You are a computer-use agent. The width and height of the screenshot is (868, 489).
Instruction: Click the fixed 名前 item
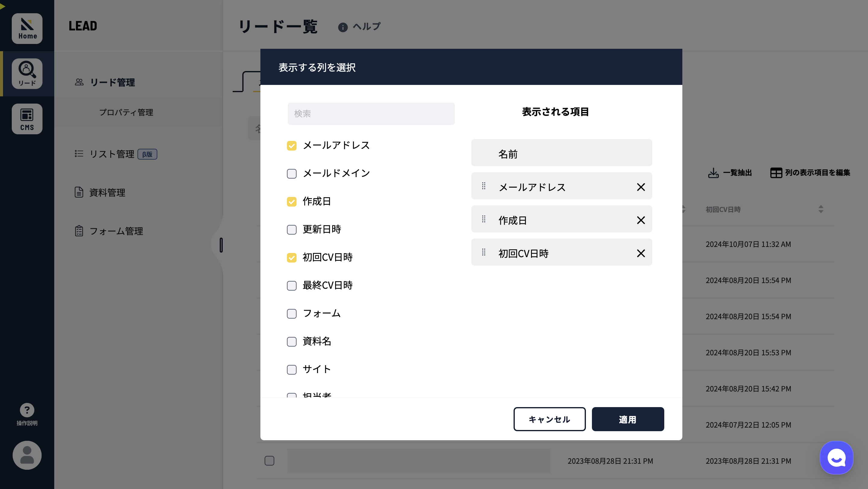562,152
